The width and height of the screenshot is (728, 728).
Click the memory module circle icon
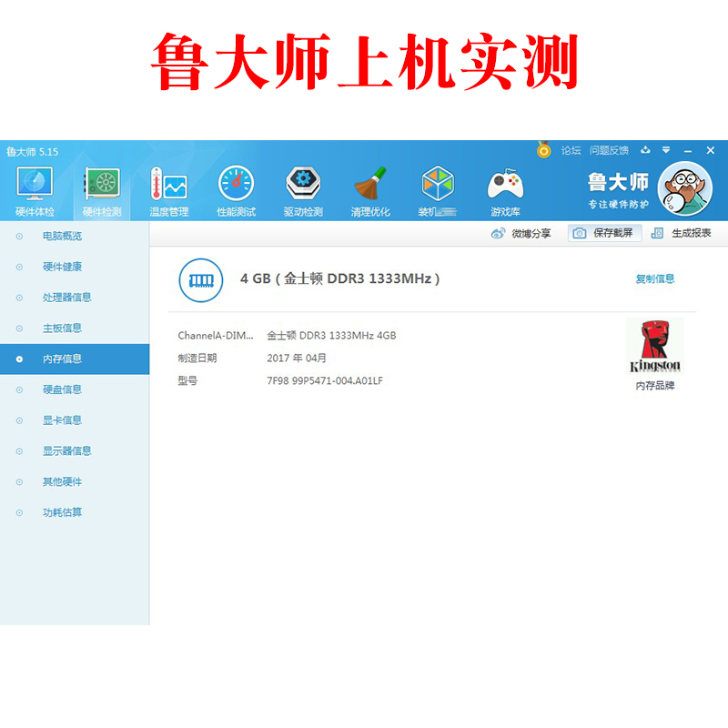point(201,280)
